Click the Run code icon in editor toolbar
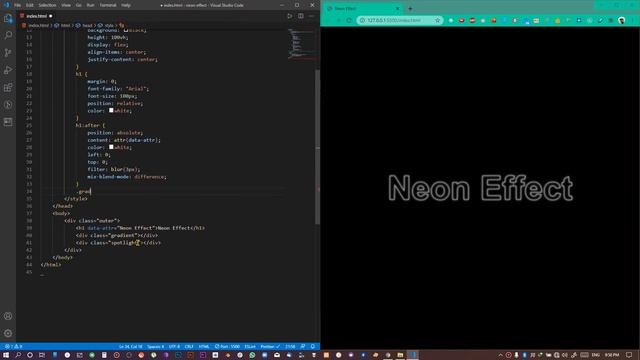The height and width of the screenshot is (360, 640). [x=290, y=16]
